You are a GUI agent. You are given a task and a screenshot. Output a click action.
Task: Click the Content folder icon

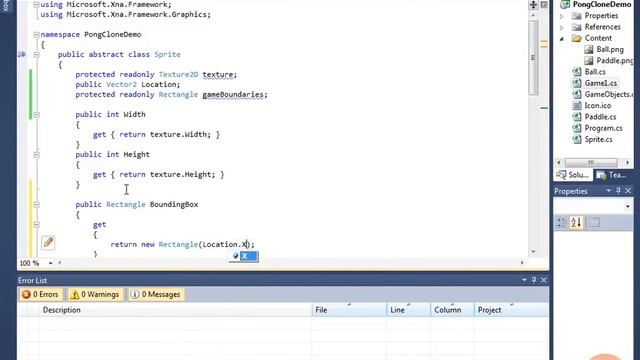pyautogui.click(x=576, y=38)
